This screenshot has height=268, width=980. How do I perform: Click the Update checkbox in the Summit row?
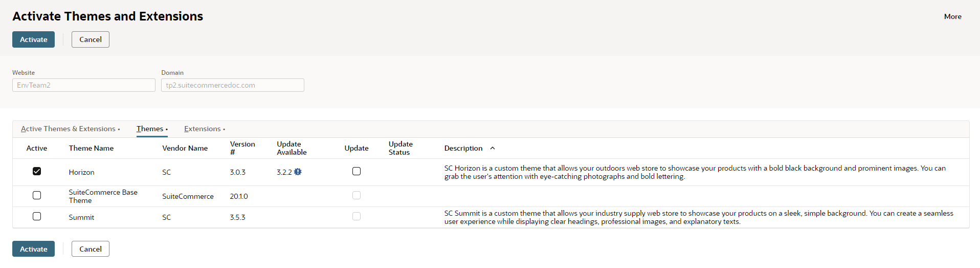[x=357, y=216]
